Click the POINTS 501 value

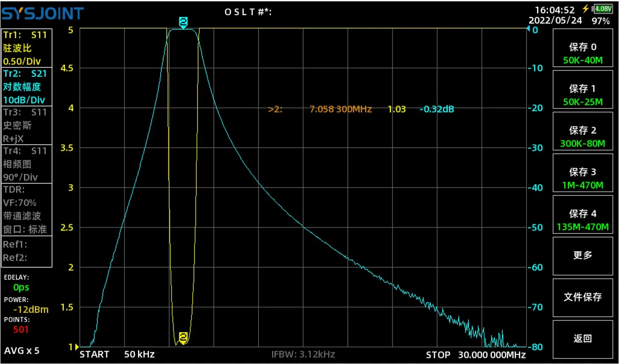(21, 330)
